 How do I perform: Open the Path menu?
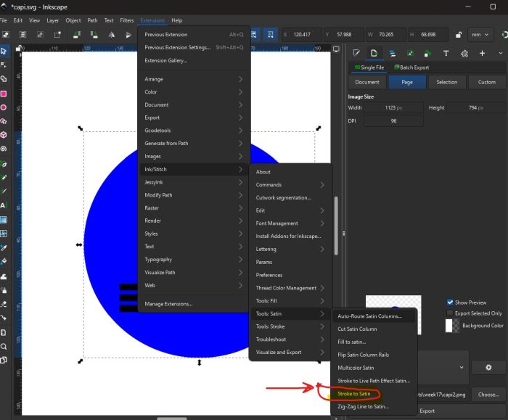coord(92,20)
